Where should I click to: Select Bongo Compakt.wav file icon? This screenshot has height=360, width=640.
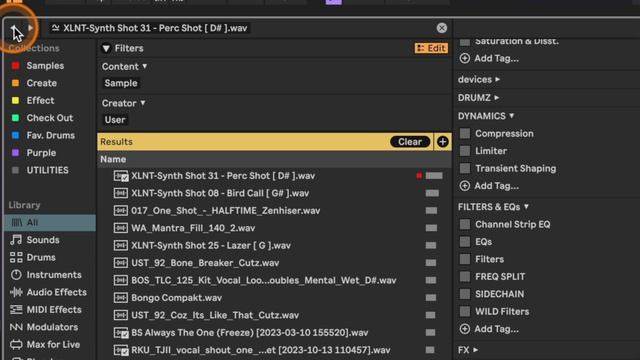tap(121, 298)
